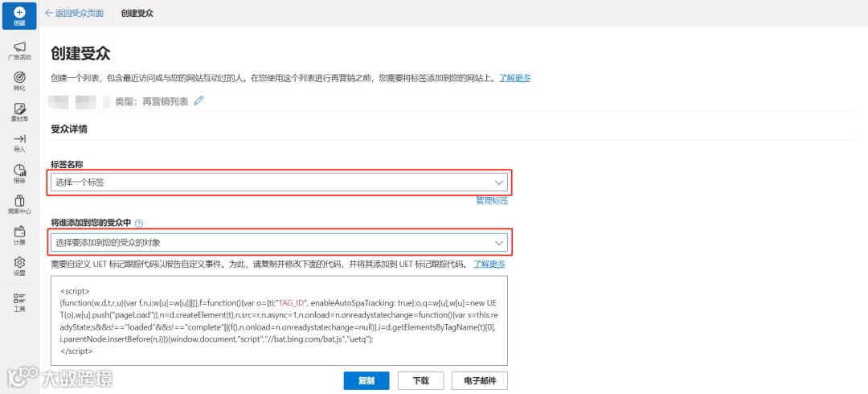Click the 电子邮件 button
868x394 pixels.
(x=480, y=380)
